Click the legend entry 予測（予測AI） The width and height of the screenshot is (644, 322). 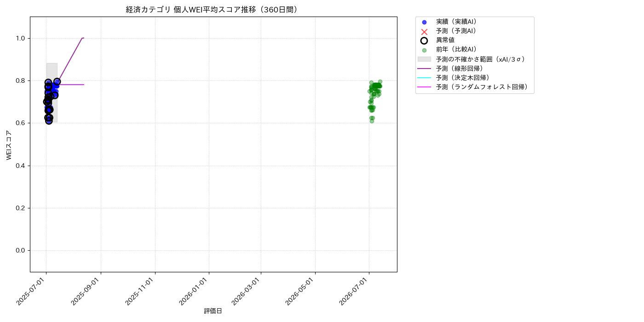pyautogui.click(x=456, y=31)
